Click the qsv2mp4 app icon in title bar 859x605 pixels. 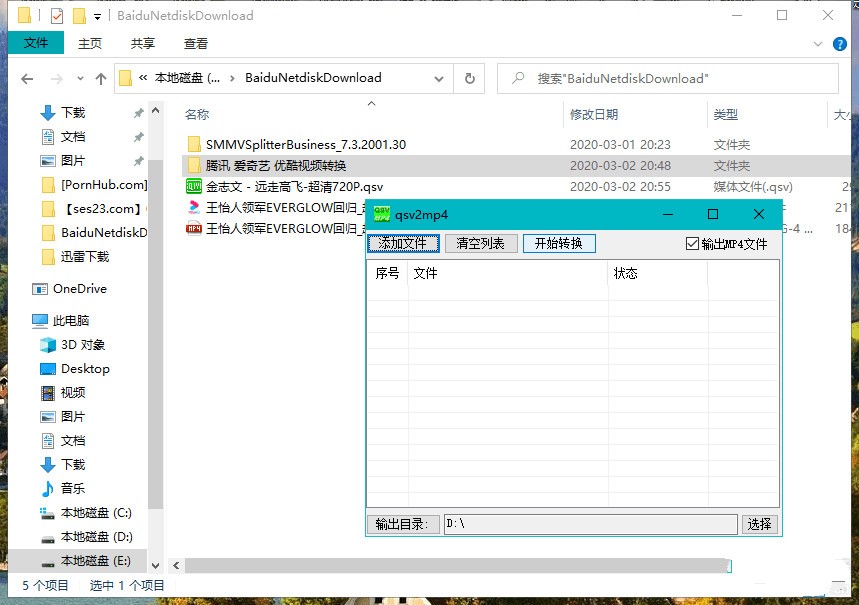coord(381,214)
